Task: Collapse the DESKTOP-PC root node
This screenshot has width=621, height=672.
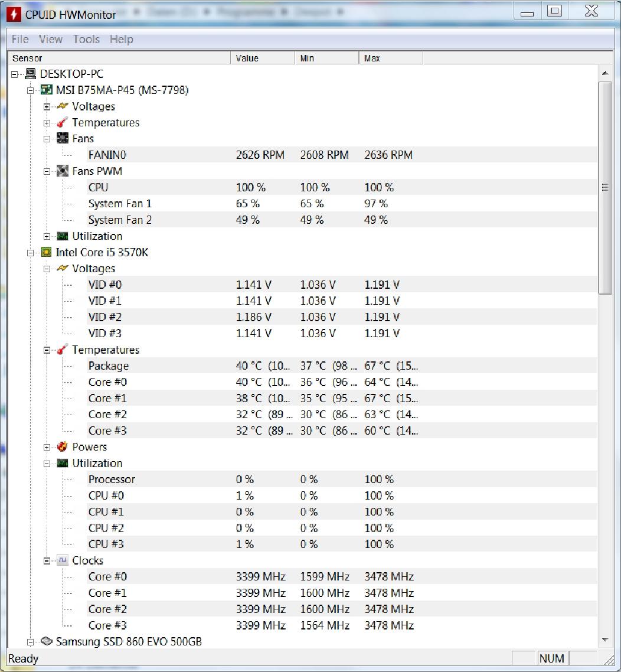Action: [15, 74]
